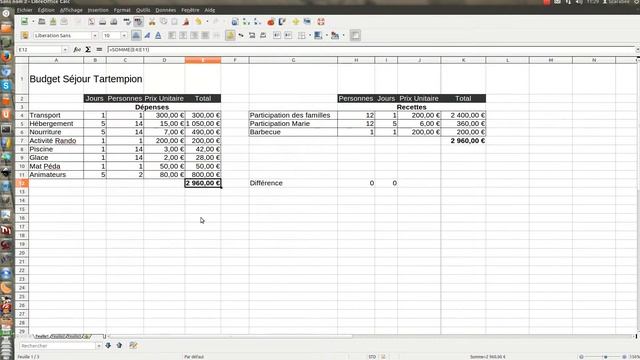Screen dimensions: 640x360
Task: Copy the selection
Action: pos(163,22)
